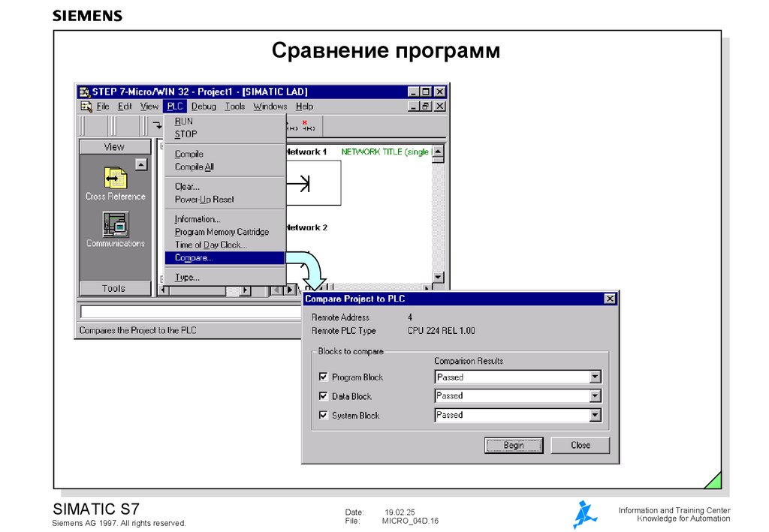
Task: Open the Tools menu in the menu bar
Action: click(235, 107)
